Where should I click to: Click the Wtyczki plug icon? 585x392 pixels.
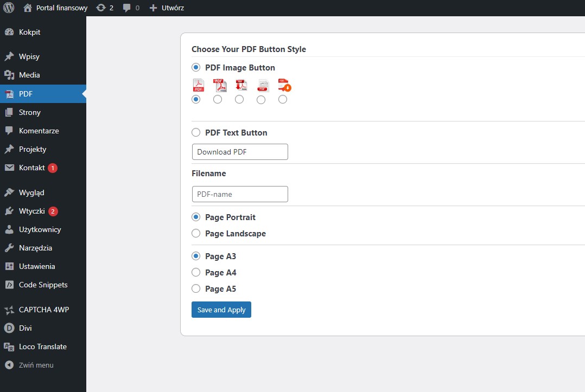tap(9, 211)
